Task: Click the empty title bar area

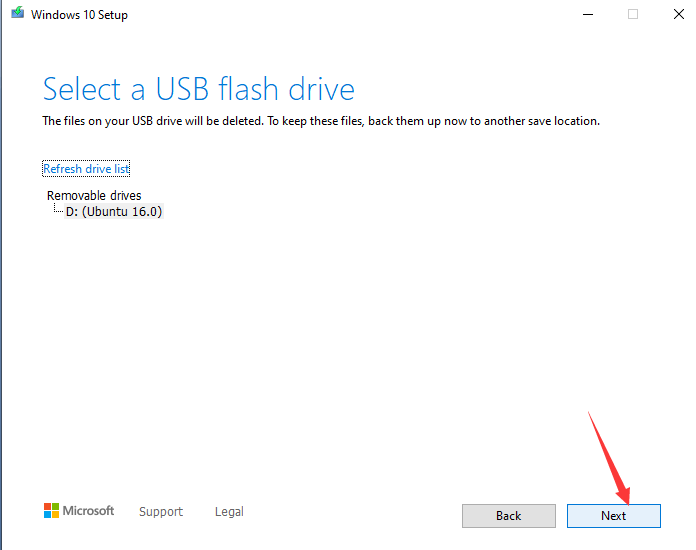Action: point(350,15)
